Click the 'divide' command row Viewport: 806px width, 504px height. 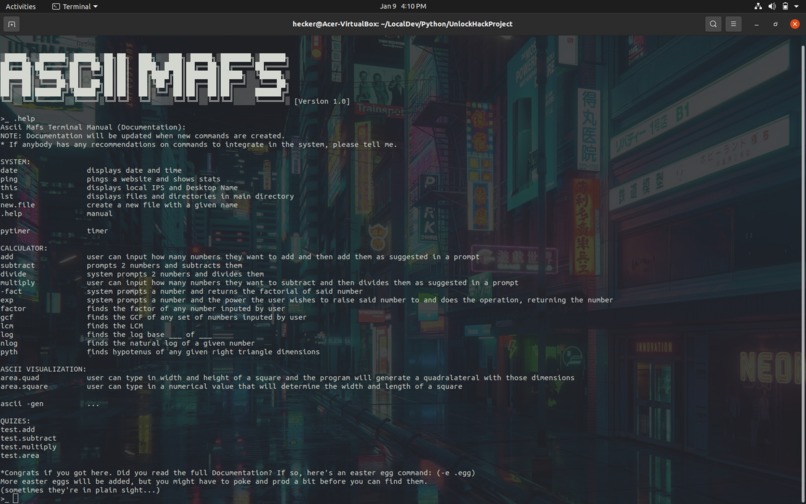pos(132,274)
